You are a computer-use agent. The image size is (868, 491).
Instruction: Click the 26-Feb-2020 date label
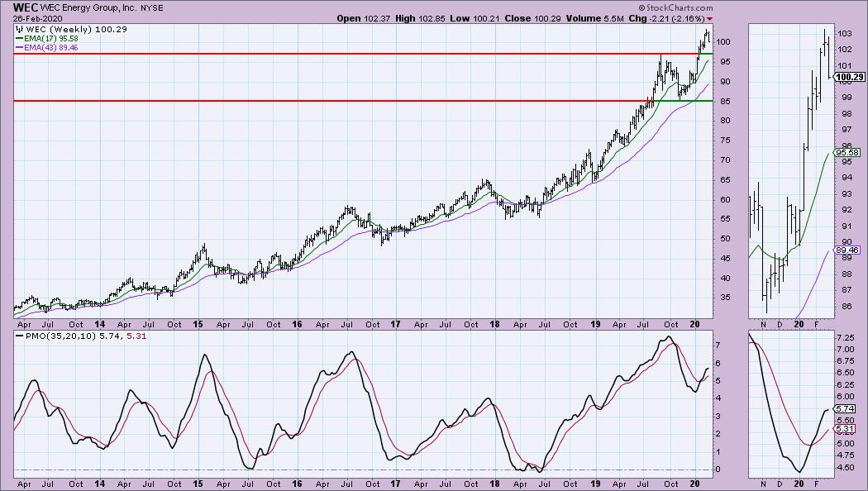pyautogui.click(x=38, y=18)
